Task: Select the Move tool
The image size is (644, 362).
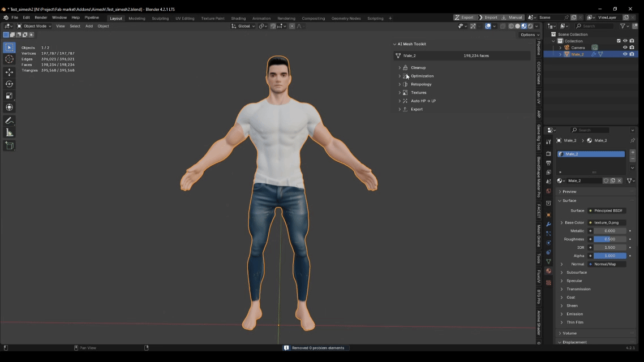Action: pyautogui.click(x=10, y=72)
